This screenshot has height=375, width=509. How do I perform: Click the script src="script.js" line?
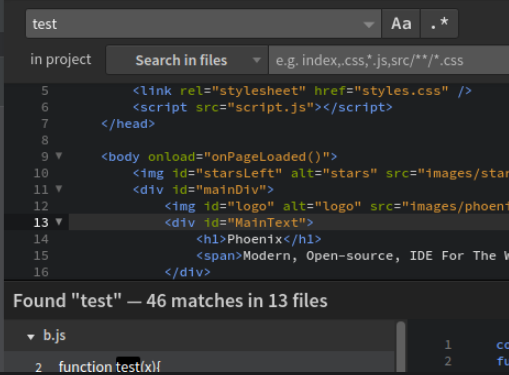(x=263, y=107)
